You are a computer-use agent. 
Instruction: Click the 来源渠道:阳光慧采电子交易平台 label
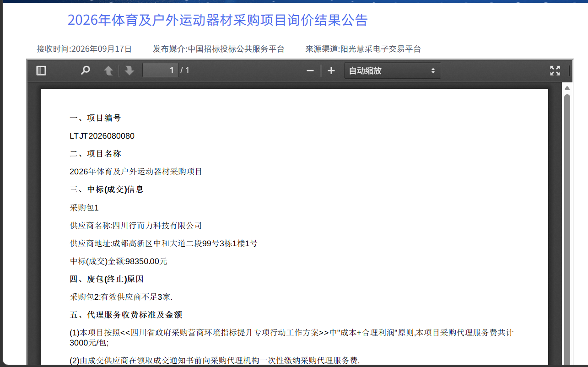(363, 49)
